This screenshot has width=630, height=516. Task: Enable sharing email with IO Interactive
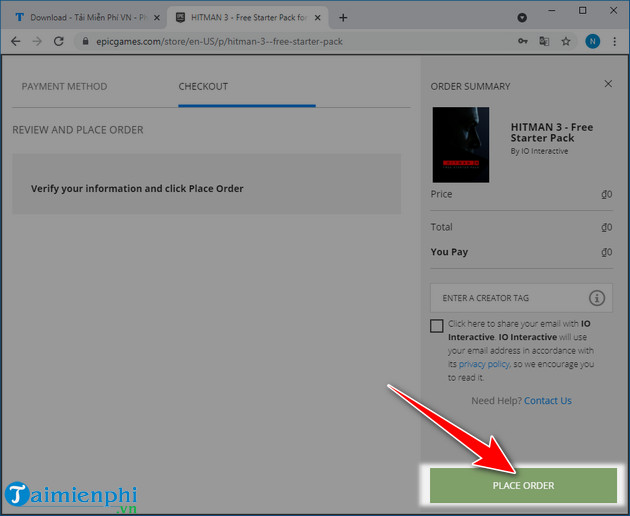[x=437, y=325]
